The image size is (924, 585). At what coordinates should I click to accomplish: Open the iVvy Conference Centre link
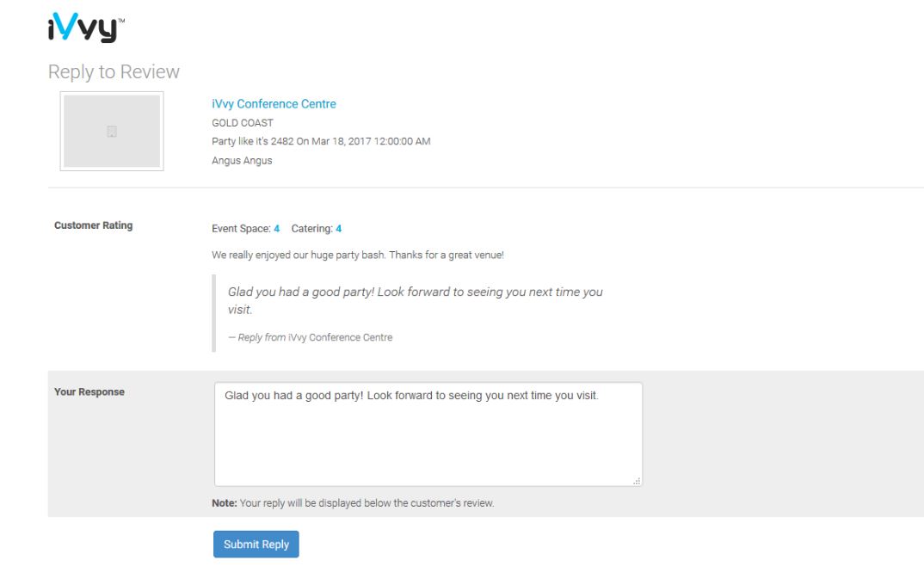[x=274, y=104]
